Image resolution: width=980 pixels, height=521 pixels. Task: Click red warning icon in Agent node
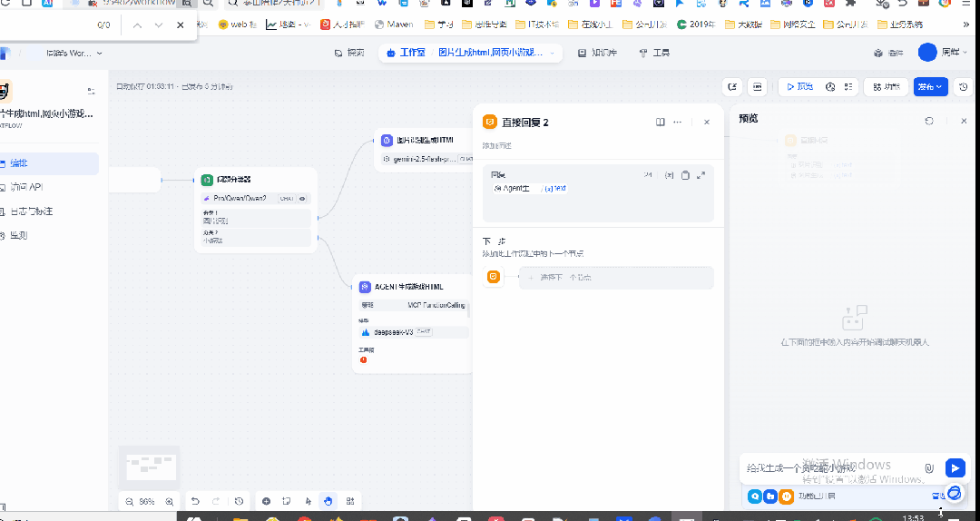click(x=363, y=360)
